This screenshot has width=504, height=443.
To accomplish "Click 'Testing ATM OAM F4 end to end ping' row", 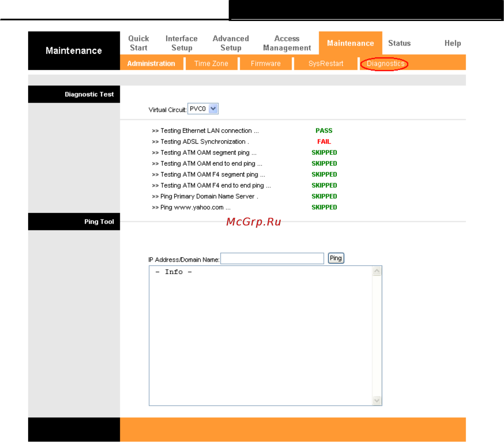I will pyautogui.click(x=211, y=185).
